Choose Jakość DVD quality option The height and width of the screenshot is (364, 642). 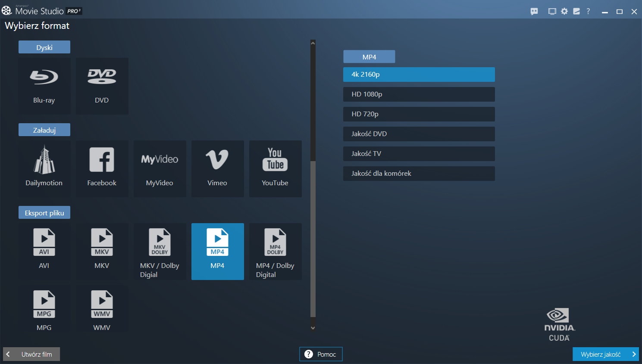419,134
